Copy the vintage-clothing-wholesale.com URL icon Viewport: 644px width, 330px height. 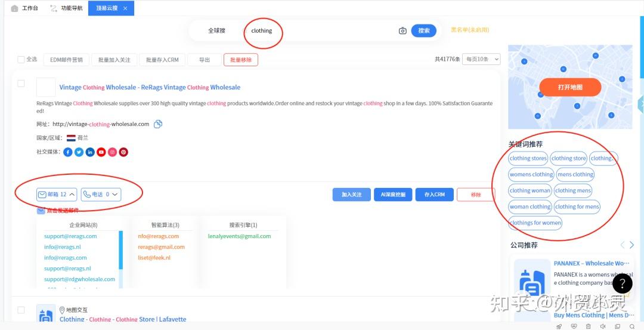157,124
